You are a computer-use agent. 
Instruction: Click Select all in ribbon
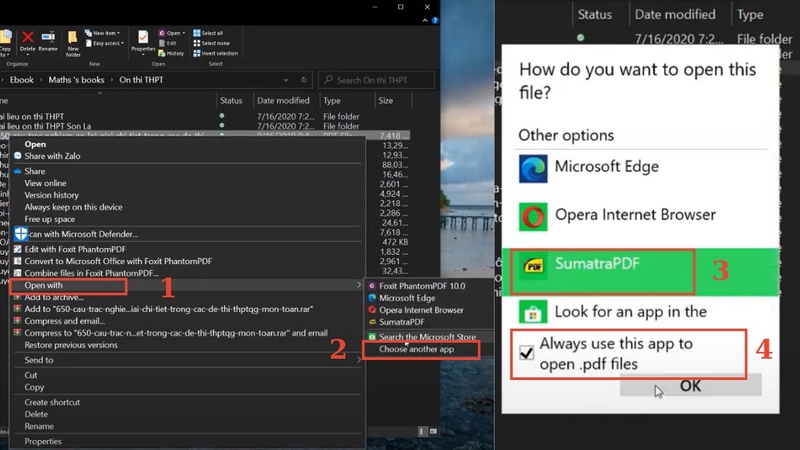coord(208,33)
